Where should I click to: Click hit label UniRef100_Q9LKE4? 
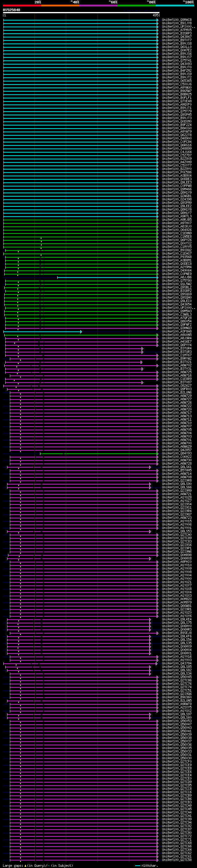point(177,619)
